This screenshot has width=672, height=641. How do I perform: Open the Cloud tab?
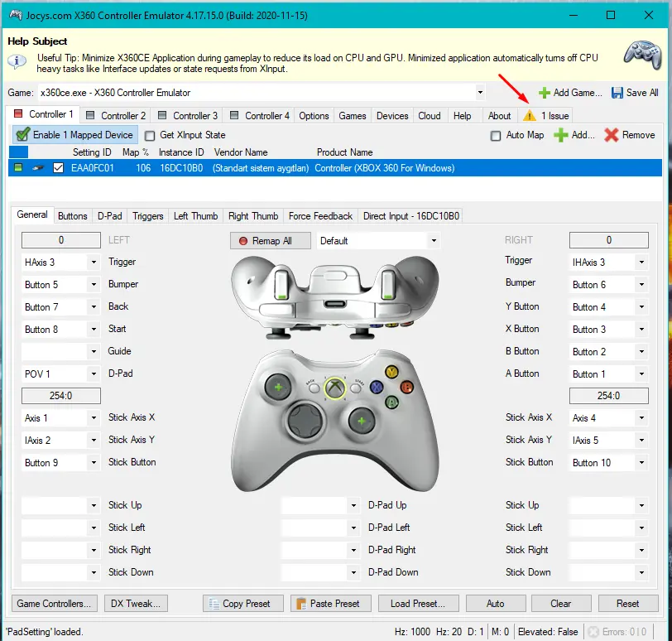tap(430, 116)
